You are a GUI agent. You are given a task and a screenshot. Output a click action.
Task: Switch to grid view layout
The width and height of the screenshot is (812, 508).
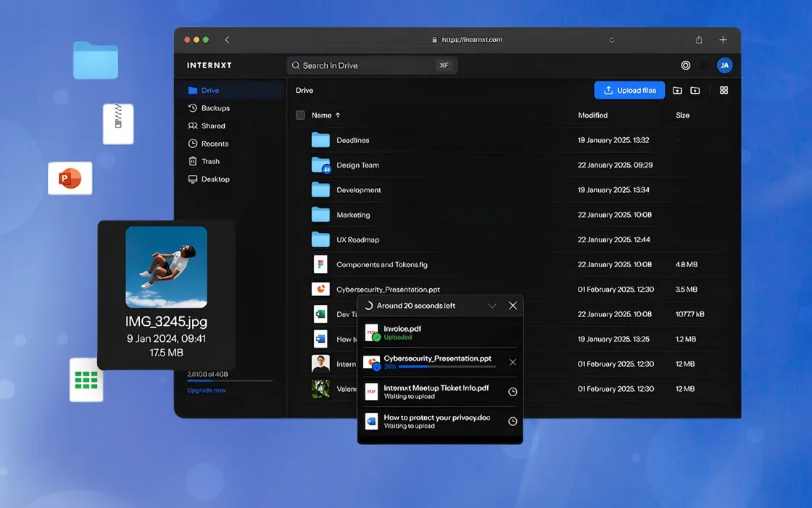[722, 90]
